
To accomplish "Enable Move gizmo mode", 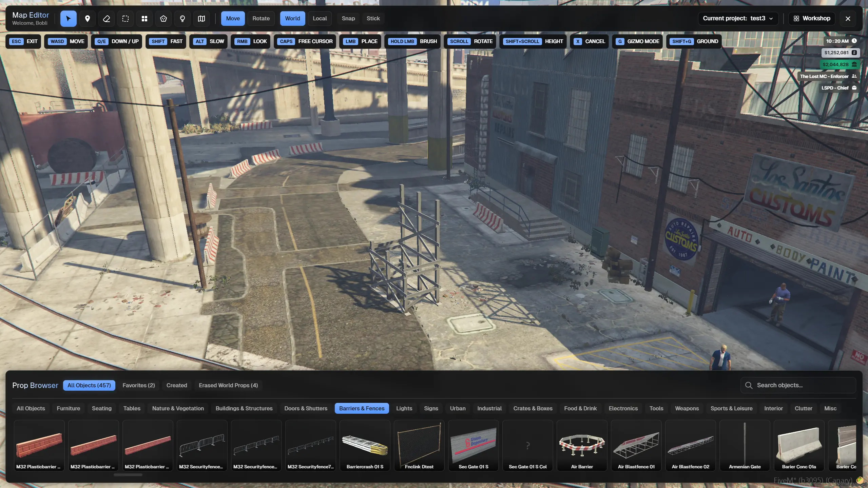I will [x=233, y=18].
